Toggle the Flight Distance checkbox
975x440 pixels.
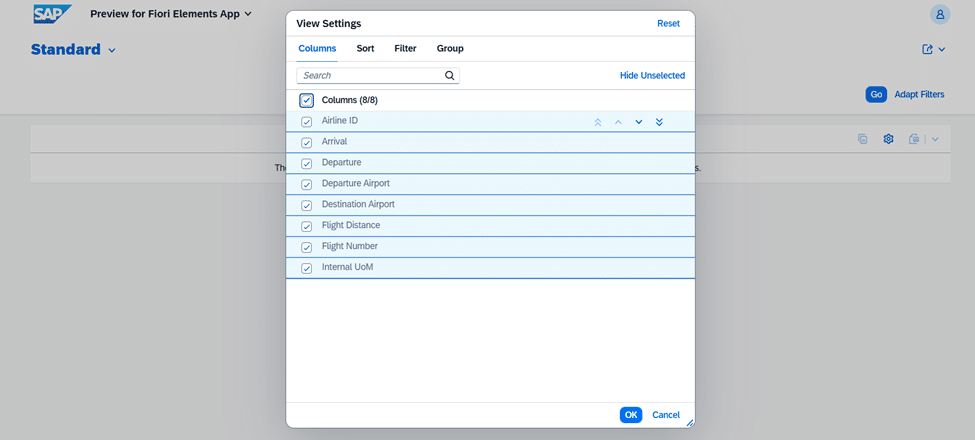[307, 226]
